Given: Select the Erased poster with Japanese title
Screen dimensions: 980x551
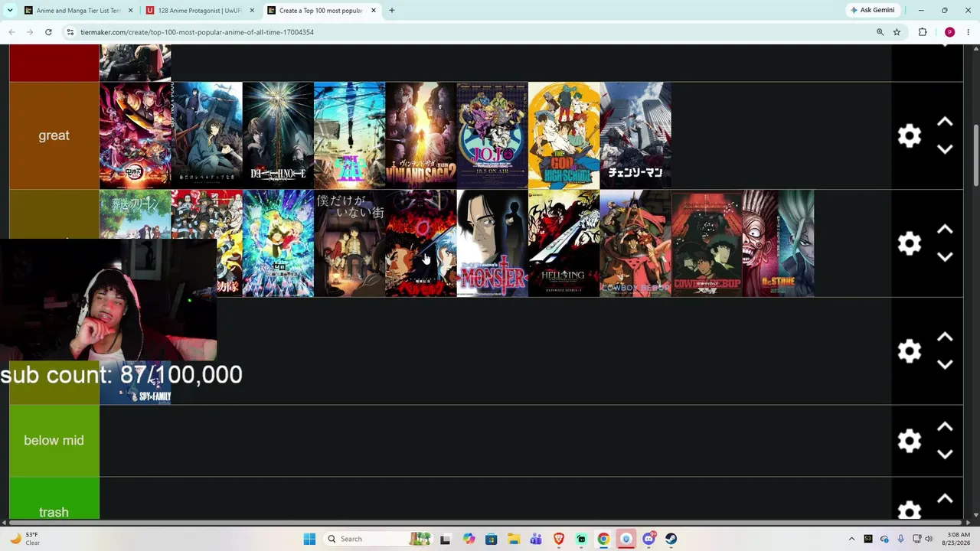Looking at the screenshot, I should point(350,243).
